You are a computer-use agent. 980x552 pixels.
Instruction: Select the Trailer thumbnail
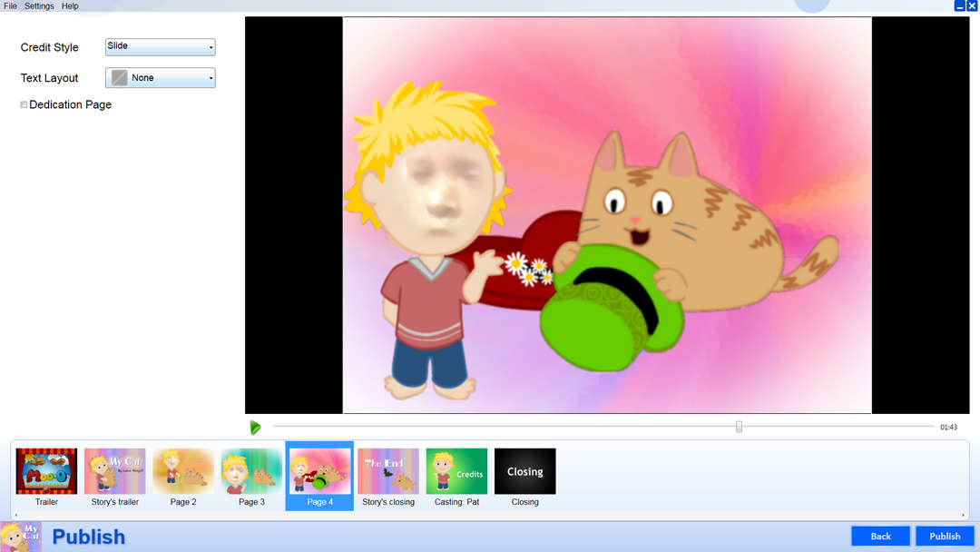point(46,471)
